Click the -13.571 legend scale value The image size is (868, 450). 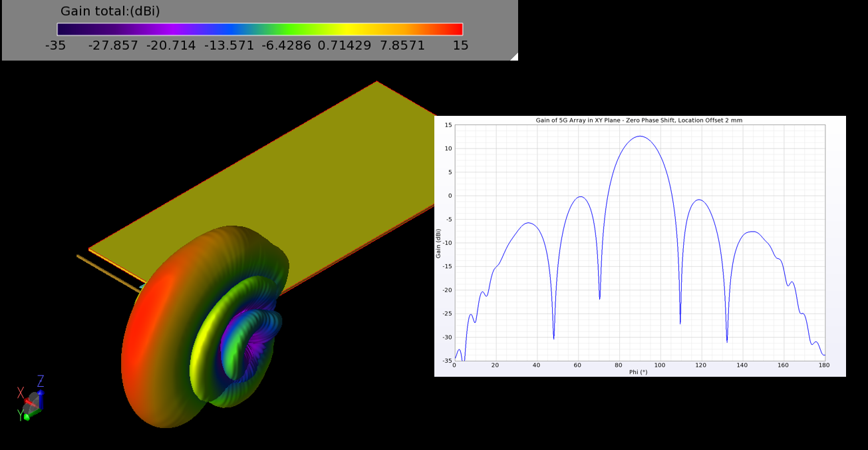point(229,45)
